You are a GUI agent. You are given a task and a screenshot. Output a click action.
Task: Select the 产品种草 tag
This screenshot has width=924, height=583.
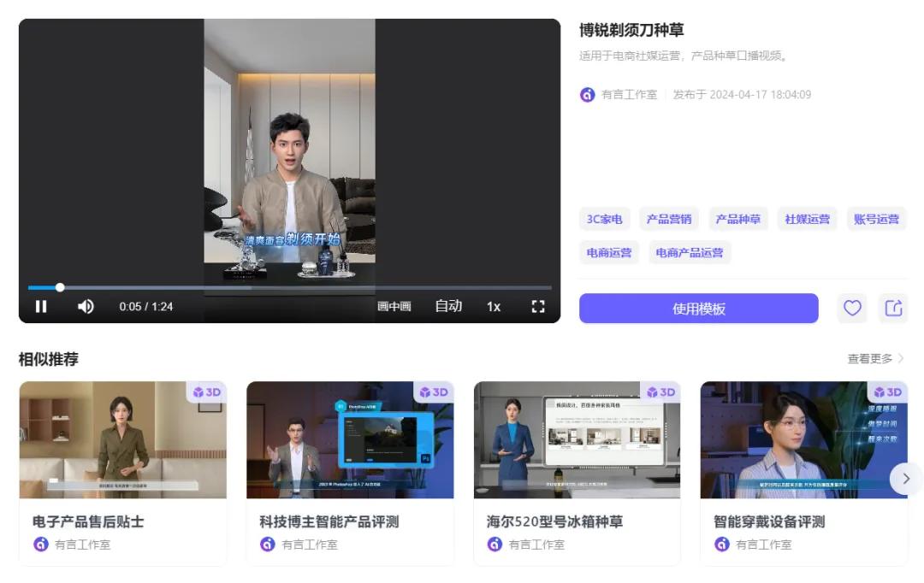click(737, 220)
